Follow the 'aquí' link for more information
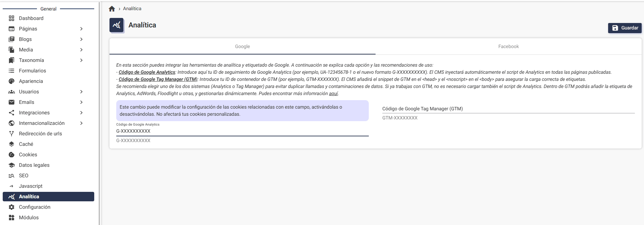Screen dimensions: 644x225 (333, 94)
